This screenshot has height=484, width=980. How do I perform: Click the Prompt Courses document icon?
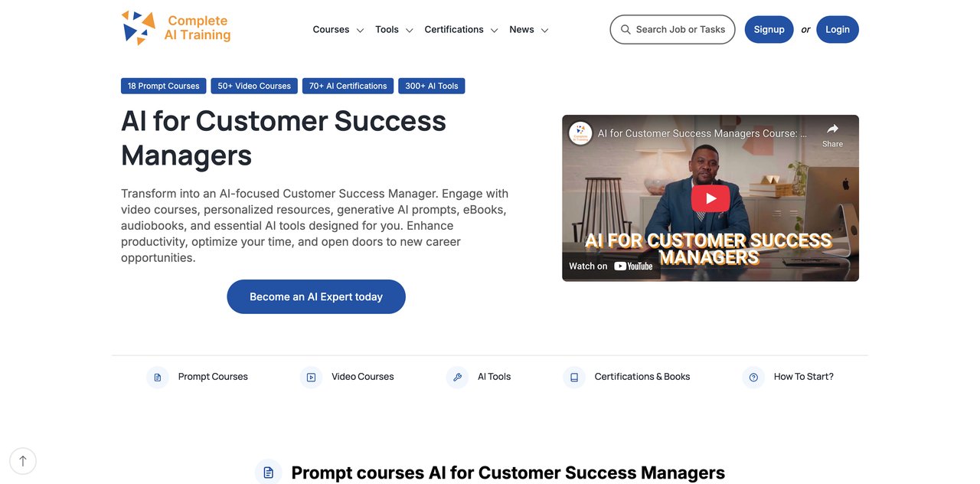point(158,378)
